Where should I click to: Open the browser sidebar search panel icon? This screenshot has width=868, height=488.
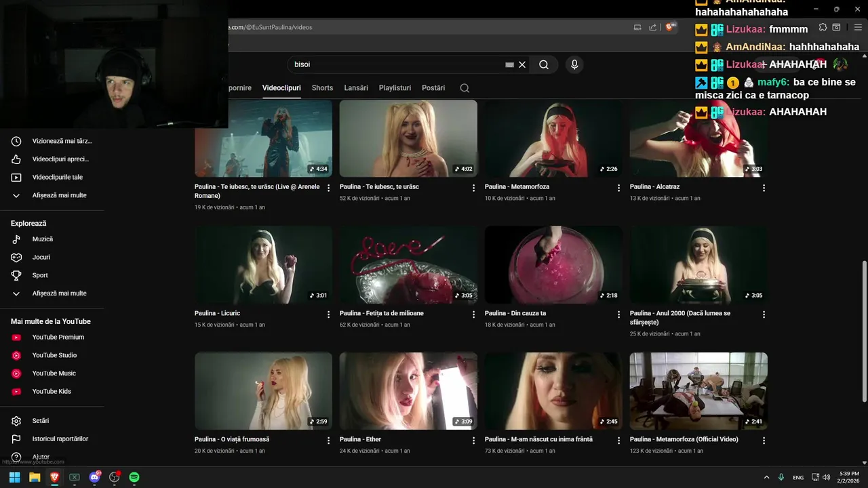tap(836, 27)
